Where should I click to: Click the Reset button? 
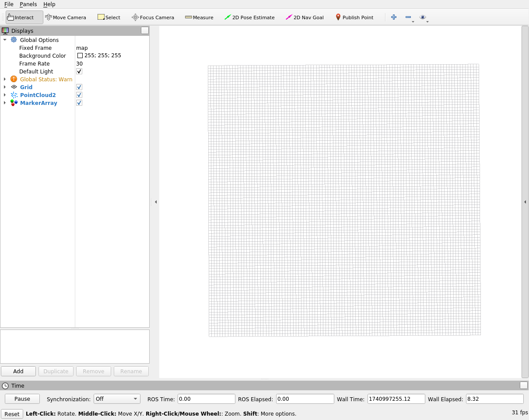coord(12,414)
